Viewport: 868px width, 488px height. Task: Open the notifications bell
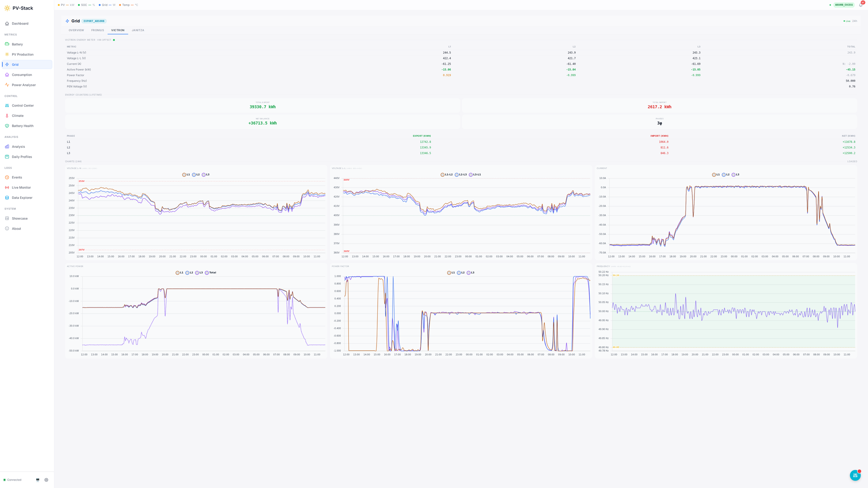point(860,5)
